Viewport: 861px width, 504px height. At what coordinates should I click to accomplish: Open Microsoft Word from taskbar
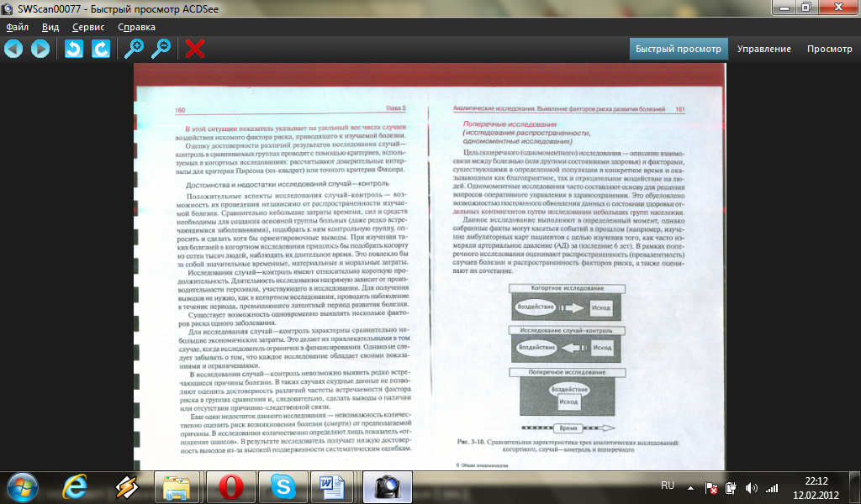pyautogui.click(x=333, y=487)
